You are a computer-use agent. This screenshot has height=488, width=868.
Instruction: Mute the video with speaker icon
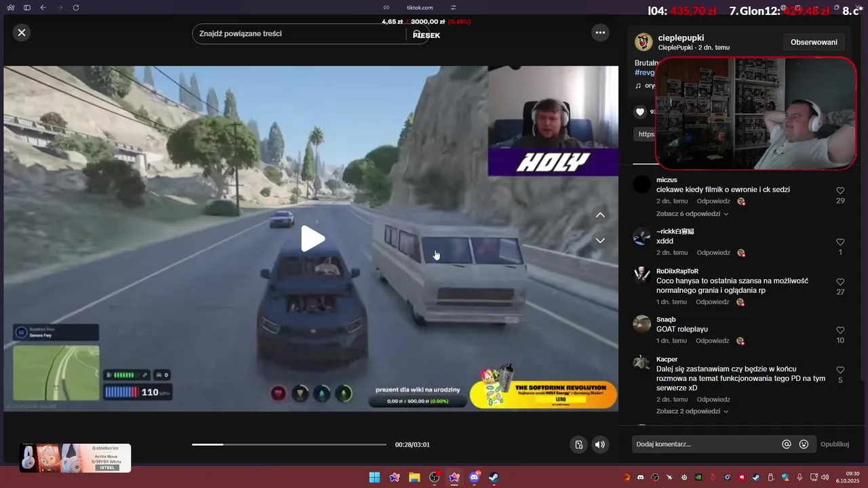pos(599,445)
